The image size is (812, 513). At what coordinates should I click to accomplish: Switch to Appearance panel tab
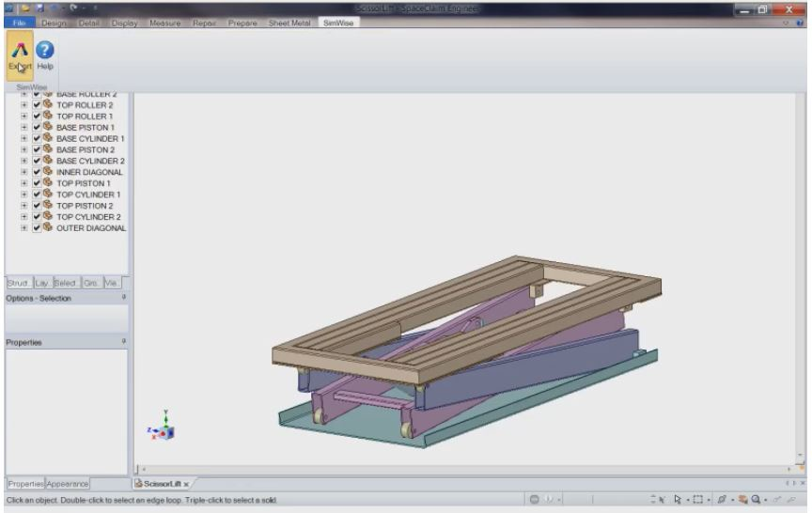click(x=68, y=484)
